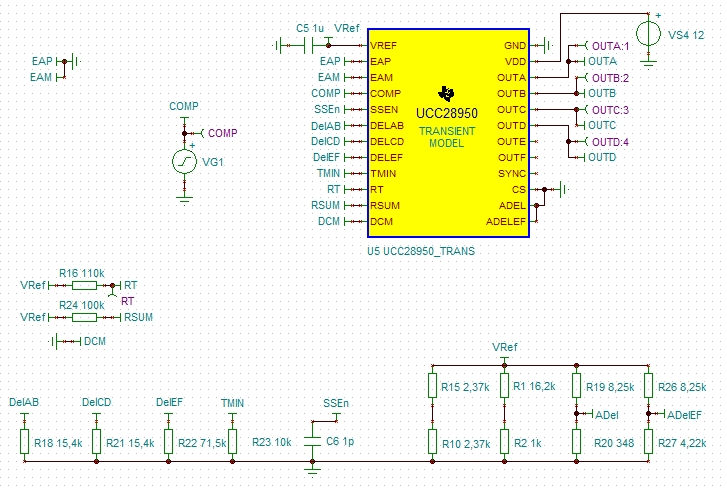Image resolution: width=727 pixels, height=489 pixels.
Task: Click the SSEn label above C6
Action: pos(336,404)
